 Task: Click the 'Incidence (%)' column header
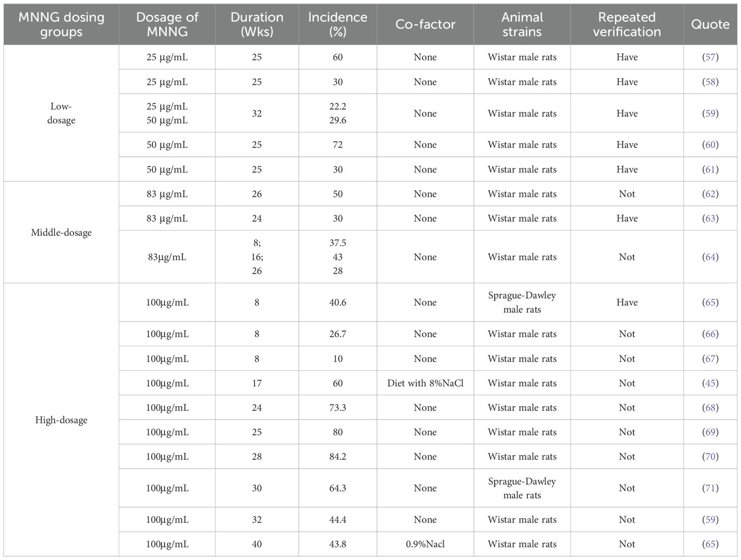338,24
